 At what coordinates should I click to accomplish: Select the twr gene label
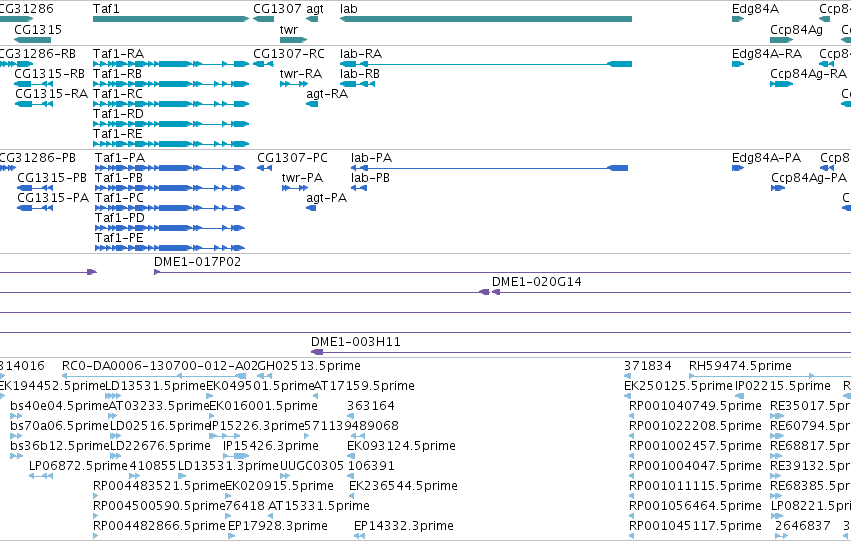(289, 29)
